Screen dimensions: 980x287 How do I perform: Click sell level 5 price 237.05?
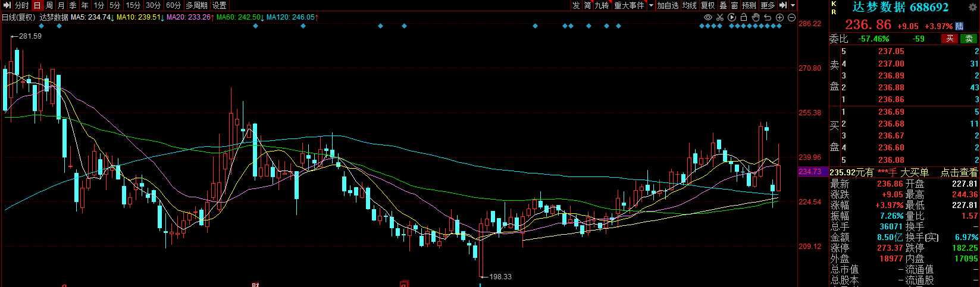[x=891, y=52]
